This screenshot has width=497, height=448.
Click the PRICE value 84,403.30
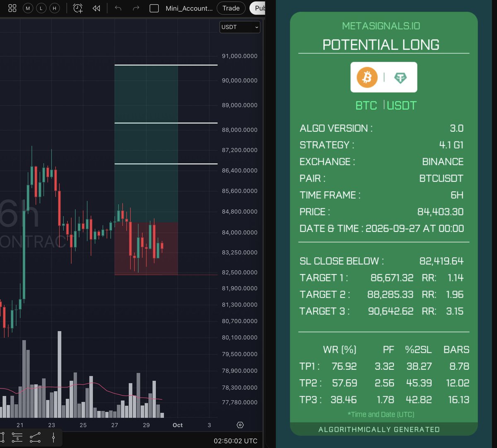pos(440,212)
